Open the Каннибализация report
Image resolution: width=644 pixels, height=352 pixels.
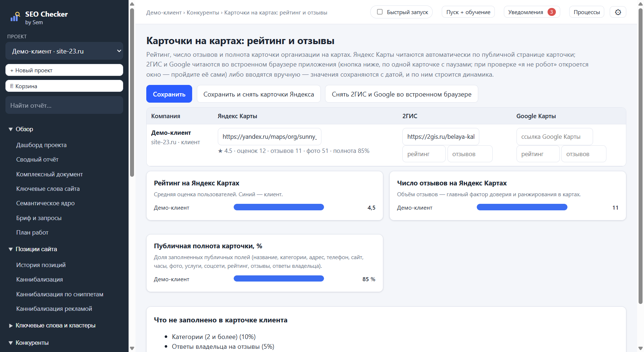tap(39, 279)
